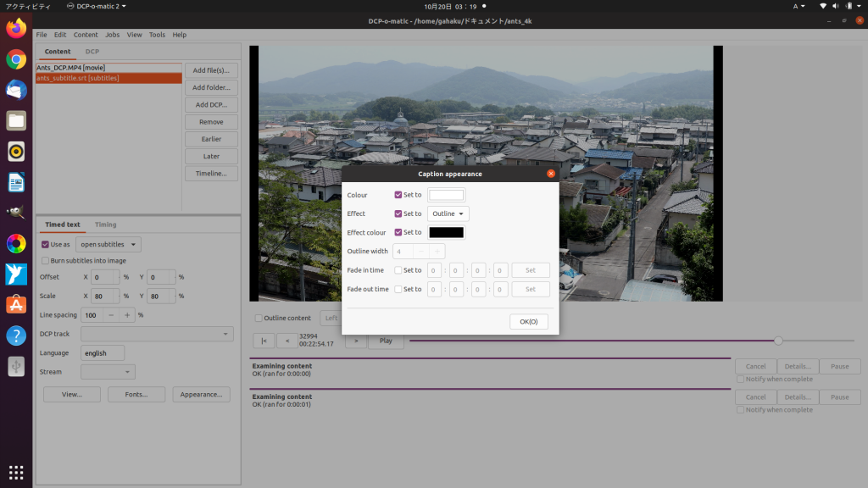The width and height of the screenshot is (868, 488).
Task: Open the Effect Outline dropdown
Action: pyautogui.click(x=448, y=213)
